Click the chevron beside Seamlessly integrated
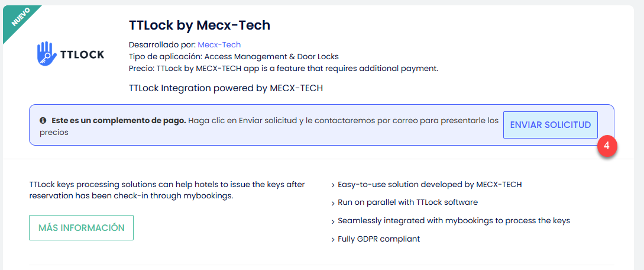Image resolution: width=644 pixels, height=270 pixels. [333, 221]
